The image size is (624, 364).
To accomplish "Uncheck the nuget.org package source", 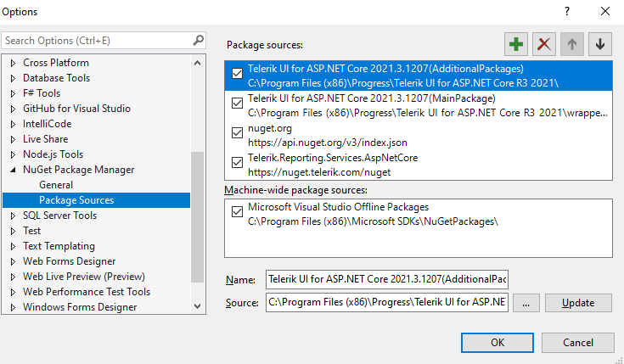I will click(237, 133).
